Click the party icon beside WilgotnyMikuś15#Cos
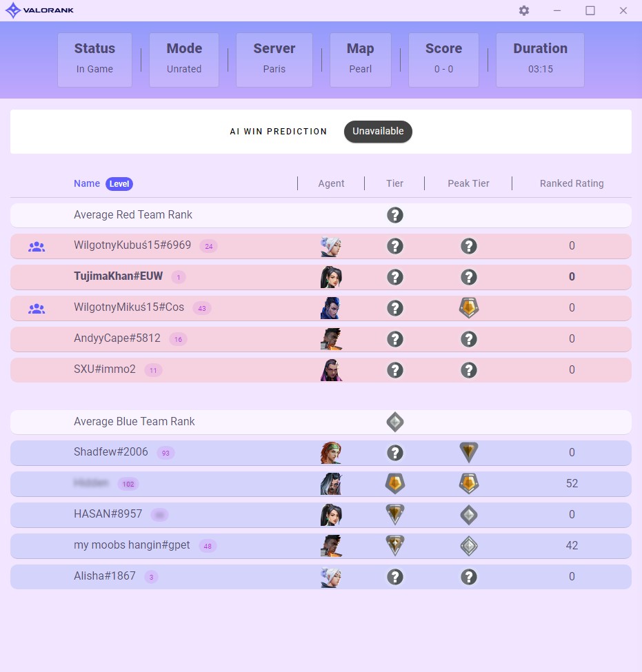The width and height of the screenshot is (642, 672). point(37,308)
